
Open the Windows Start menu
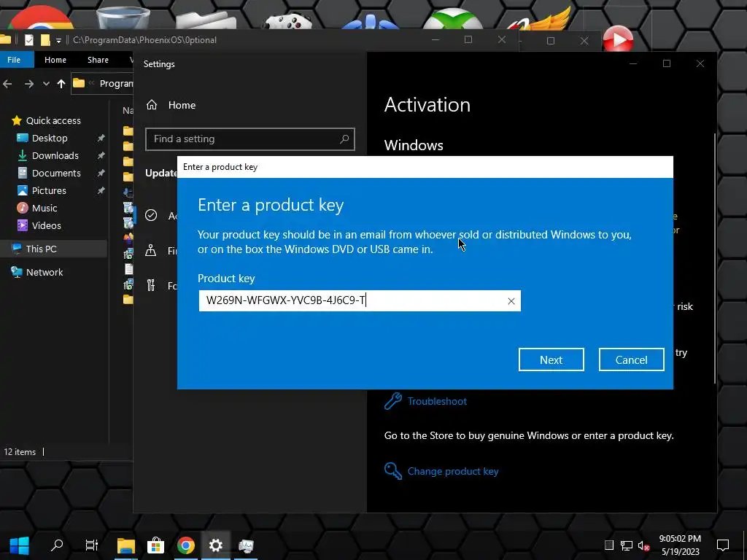point(20,545)
